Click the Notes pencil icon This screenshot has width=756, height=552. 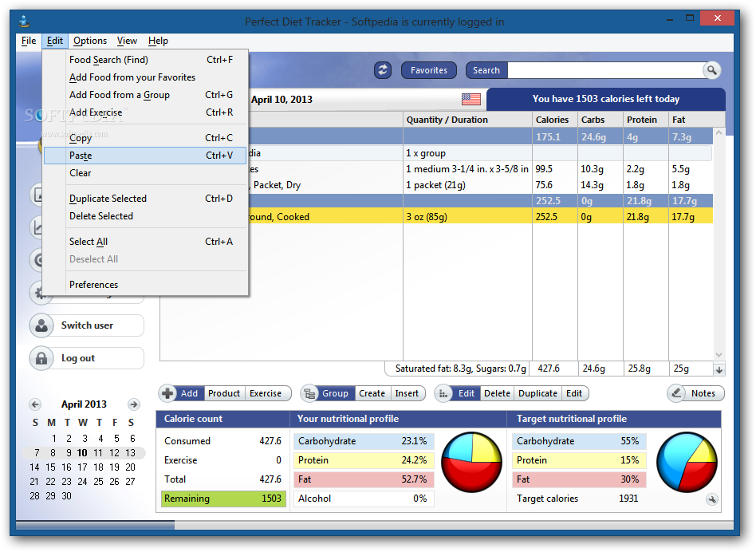point(676,393)
